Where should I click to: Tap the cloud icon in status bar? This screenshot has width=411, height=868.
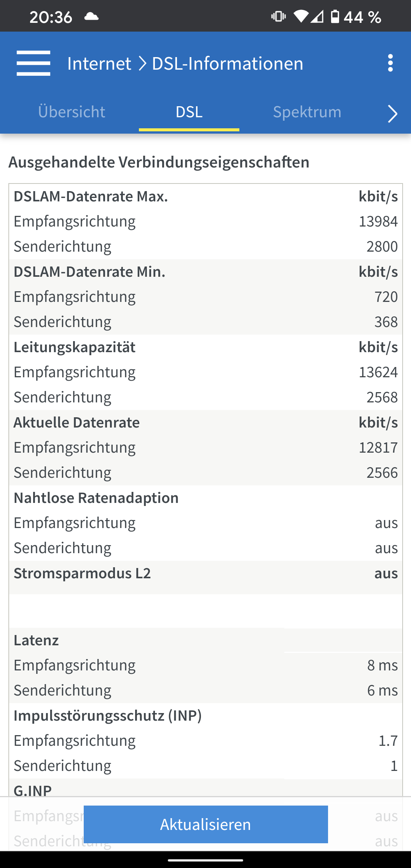(x=91, y=17)
